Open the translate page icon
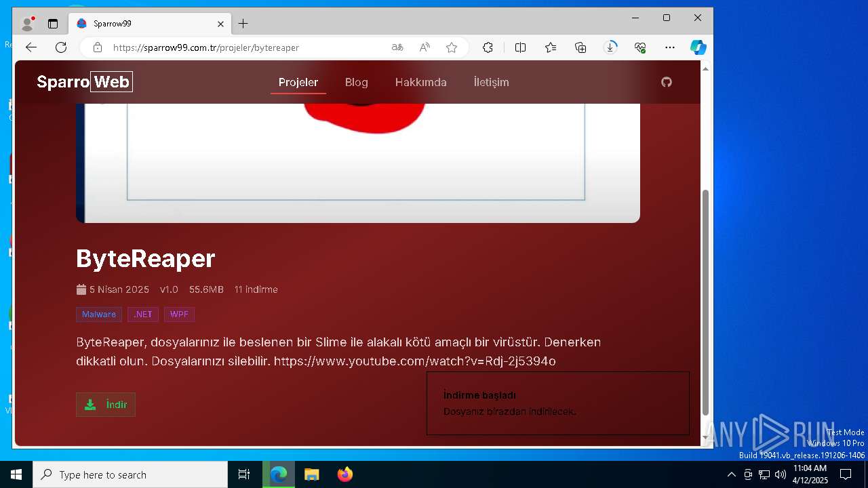This screenshot has width=868, height=488. click(397, 47)
